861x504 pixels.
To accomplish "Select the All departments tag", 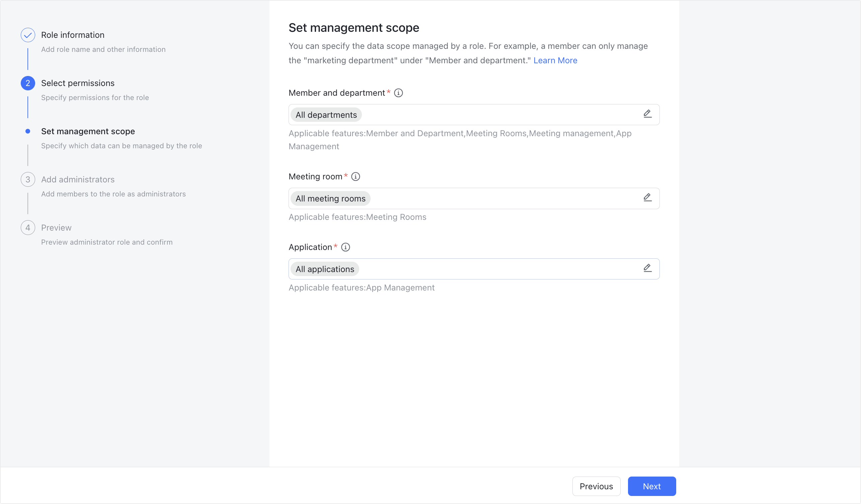I will coord(326,115).
